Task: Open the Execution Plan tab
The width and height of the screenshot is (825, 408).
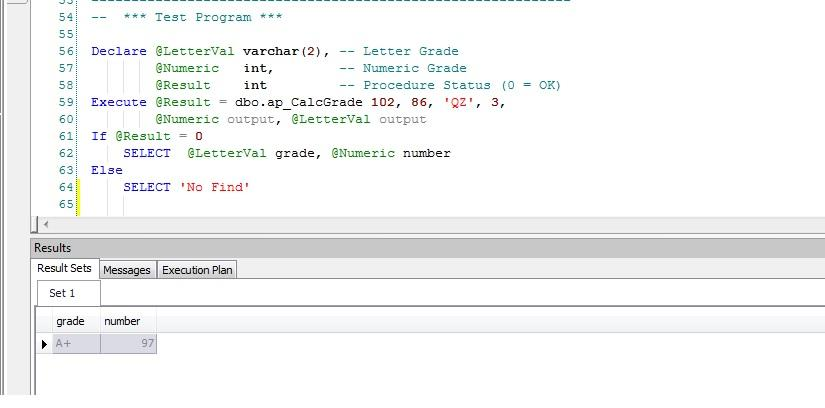Action: pyautogui.click(x=197, y=270)
